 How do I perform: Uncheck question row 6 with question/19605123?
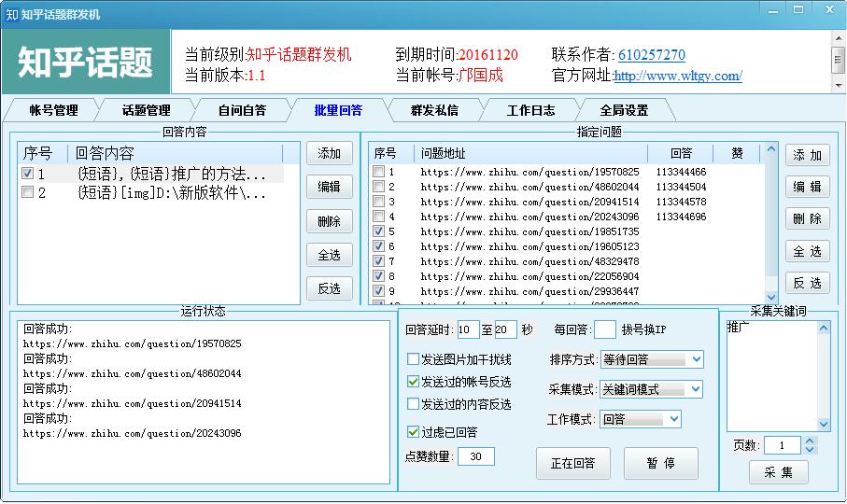pos(378,246)
